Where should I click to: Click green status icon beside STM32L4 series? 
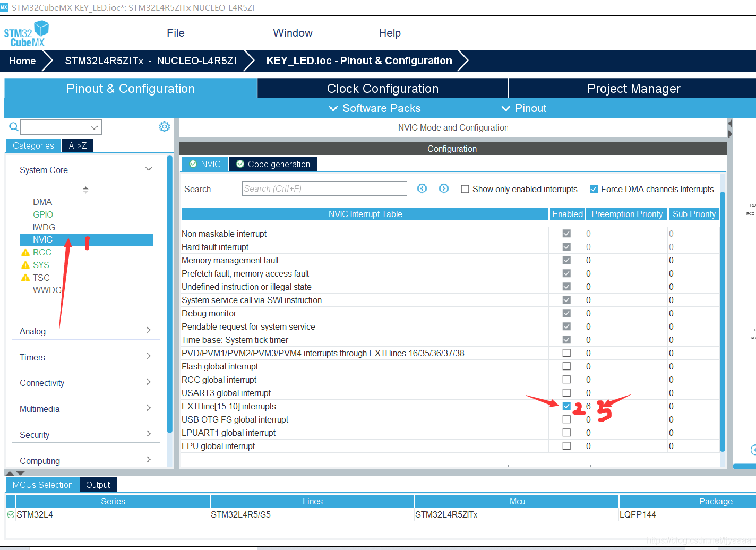tap(11, 514)
